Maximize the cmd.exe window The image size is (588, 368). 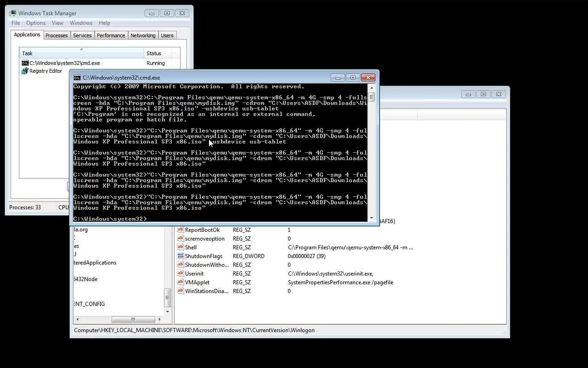352,78
